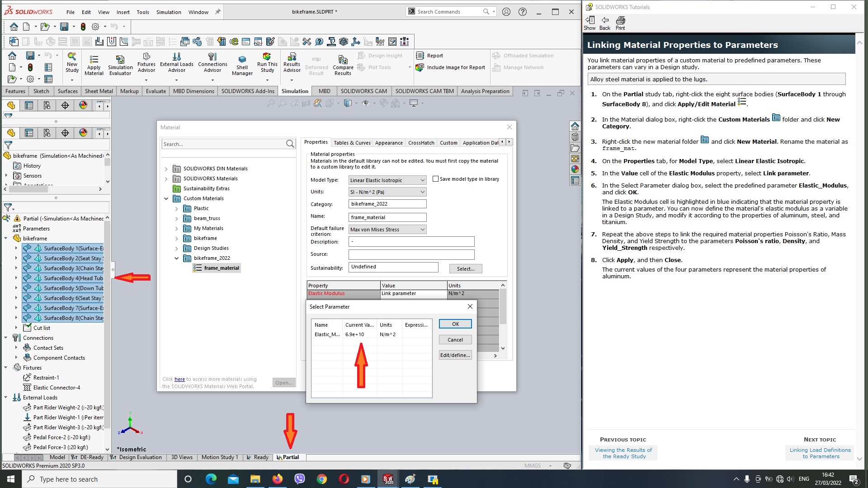The height and width of the screenshot is (488, 868).
Task: Open Fixtures Advisor
Action: tap(146, 62)
